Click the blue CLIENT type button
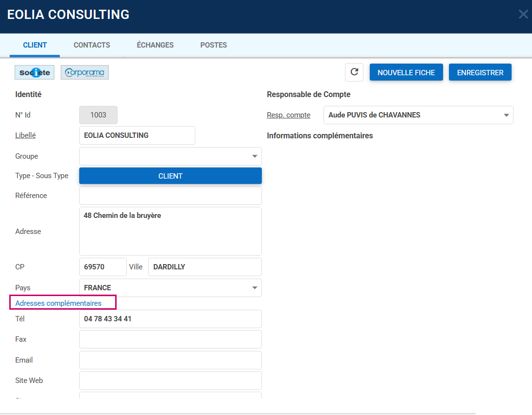 (x=170, y=176)
